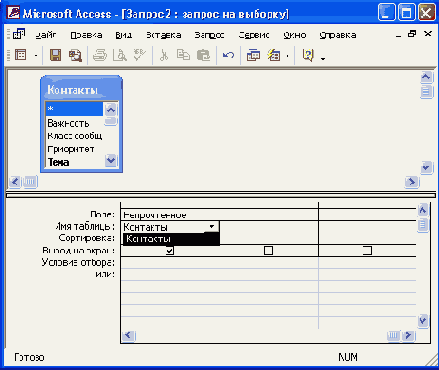
Task: Click up arrow of upper pane scrollbar
Action: (426, 77)
